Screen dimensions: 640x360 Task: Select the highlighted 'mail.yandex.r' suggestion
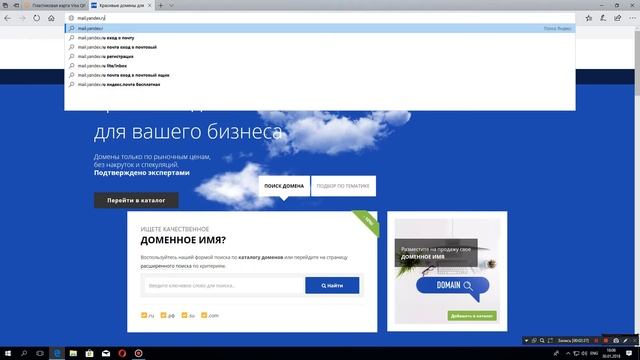coord(320,28)
